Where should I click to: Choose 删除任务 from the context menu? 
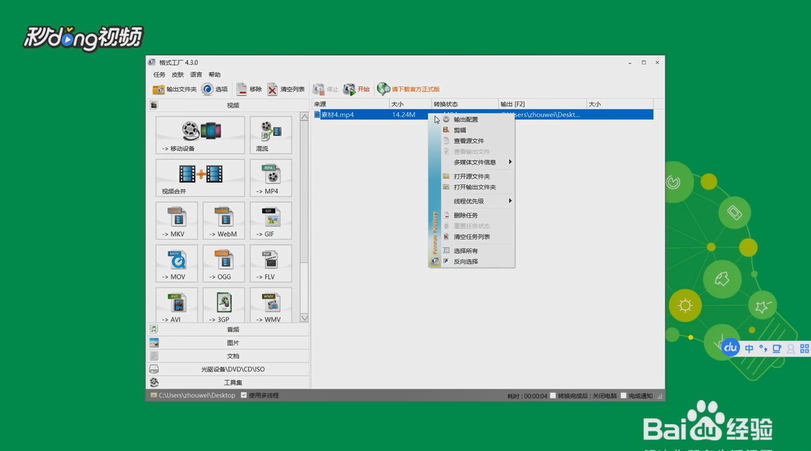pos(478,215)
